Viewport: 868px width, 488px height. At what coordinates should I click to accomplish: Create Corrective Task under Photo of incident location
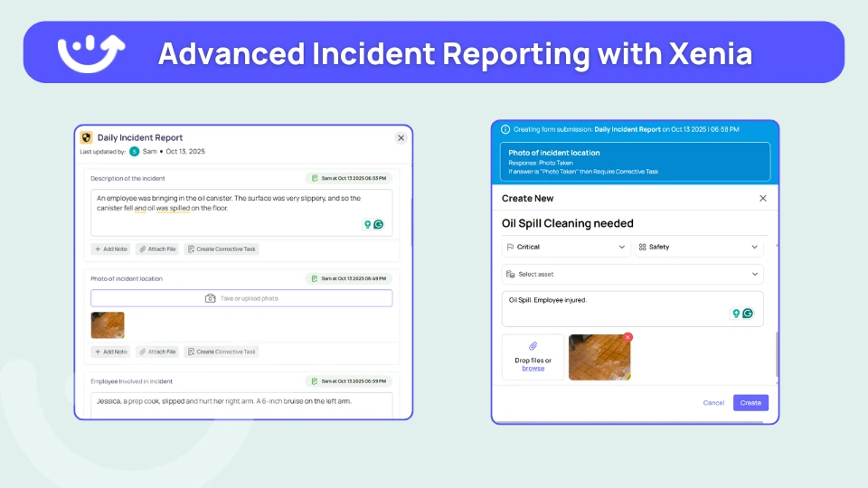coord(222,352)
